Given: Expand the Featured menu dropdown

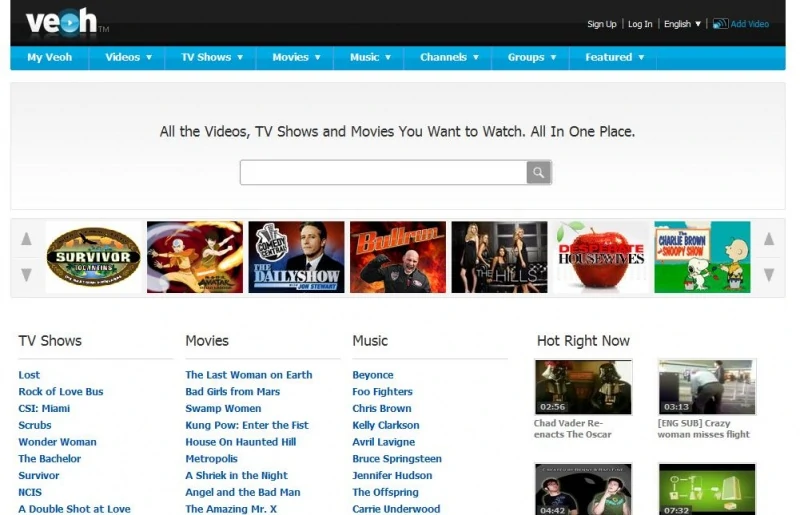Looking at the screenshot, I should (641, 57).
